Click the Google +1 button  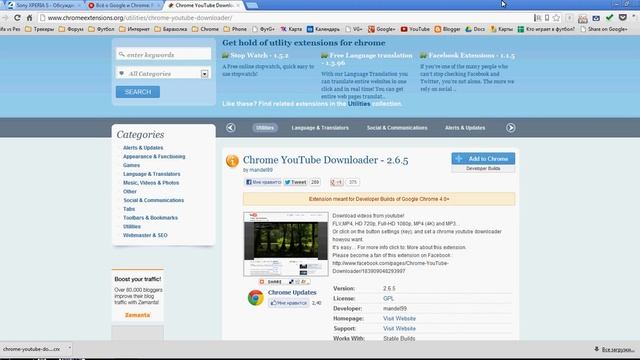[x=337, y=182]
